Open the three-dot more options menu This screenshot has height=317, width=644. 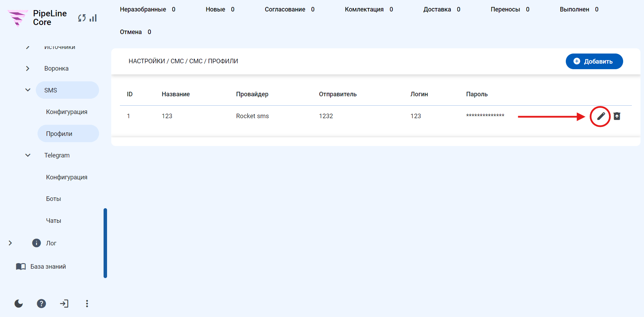point(87,303)
